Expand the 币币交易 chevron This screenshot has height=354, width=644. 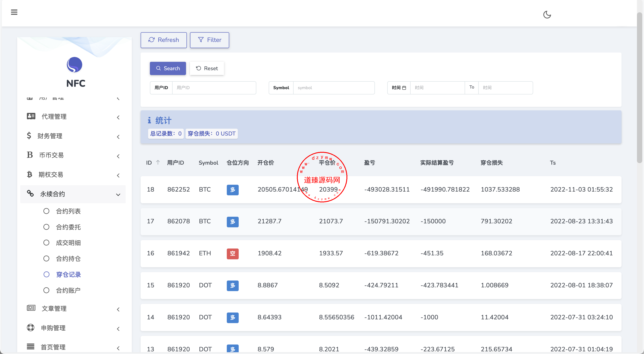pos(118,156)
